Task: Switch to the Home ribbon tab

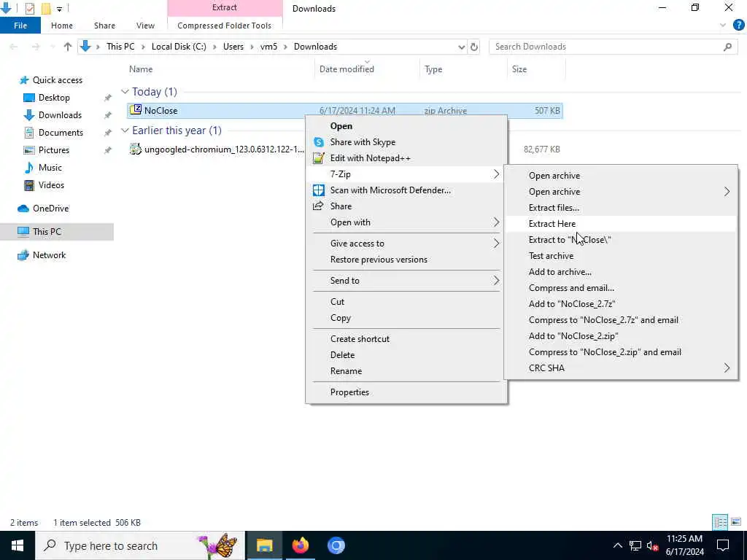Action: (x=62, y=26)
